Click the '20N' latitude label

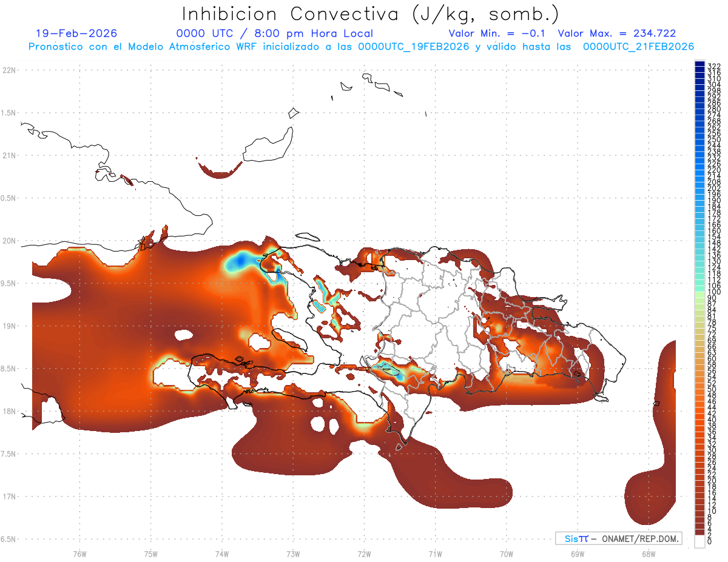pos(9,241)
